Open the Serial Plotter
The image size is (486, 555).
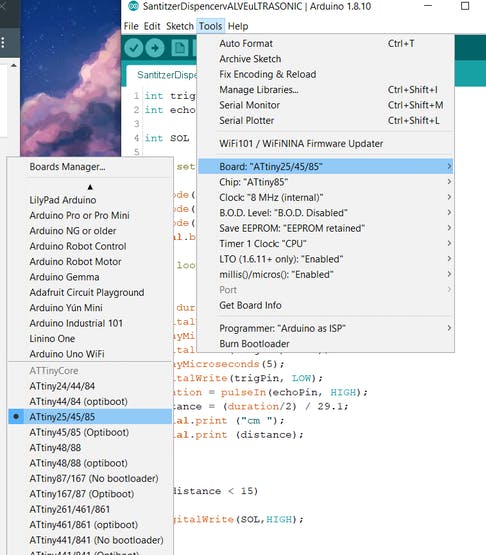[x=325, y=120]
